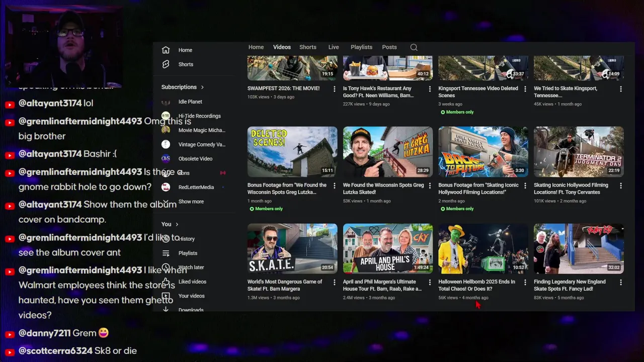This screenshot has height=362, width=644.
Task: Open the Posts tab
Action: tap(389, 47)
